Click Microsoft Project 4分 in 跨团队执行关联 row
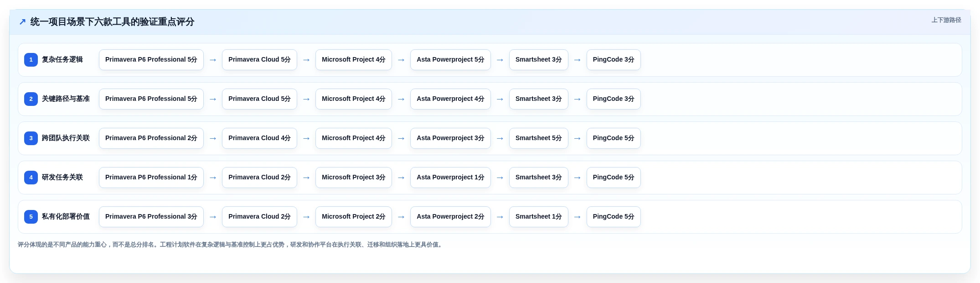 [x=354, y=138]
